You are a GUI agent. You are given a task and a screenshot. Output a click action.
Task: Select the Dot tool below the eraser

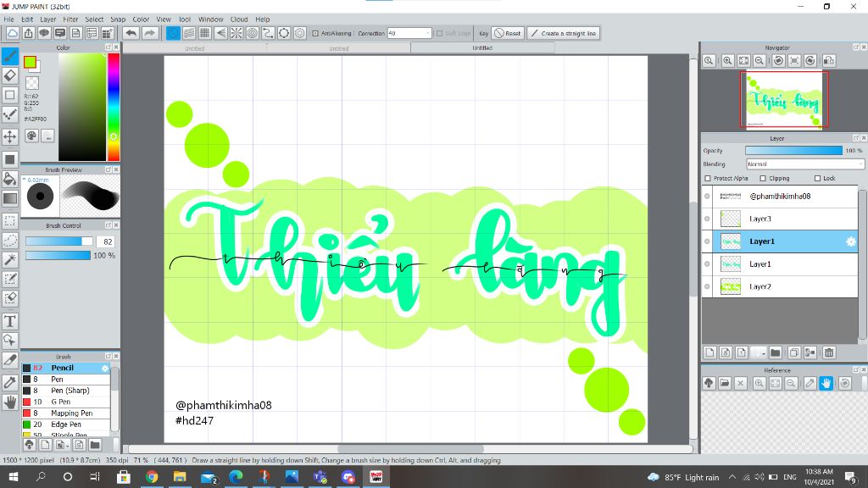pos(10,95)
